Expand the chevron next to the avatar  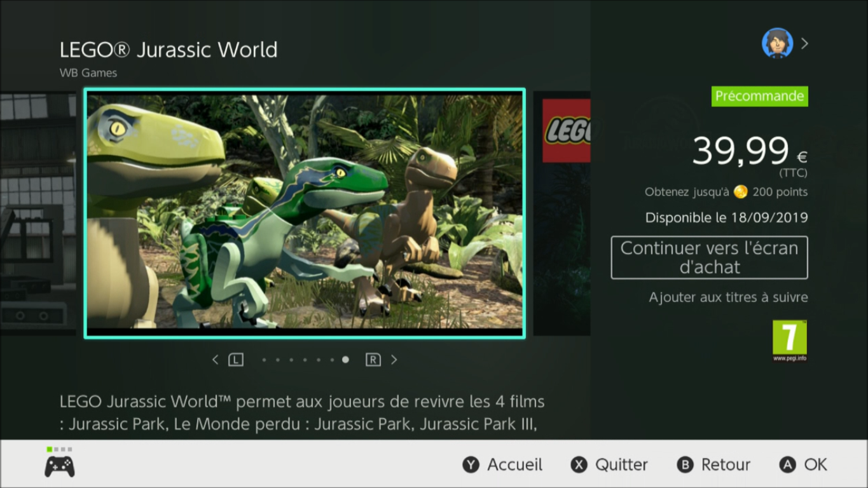tap(805, 43)
